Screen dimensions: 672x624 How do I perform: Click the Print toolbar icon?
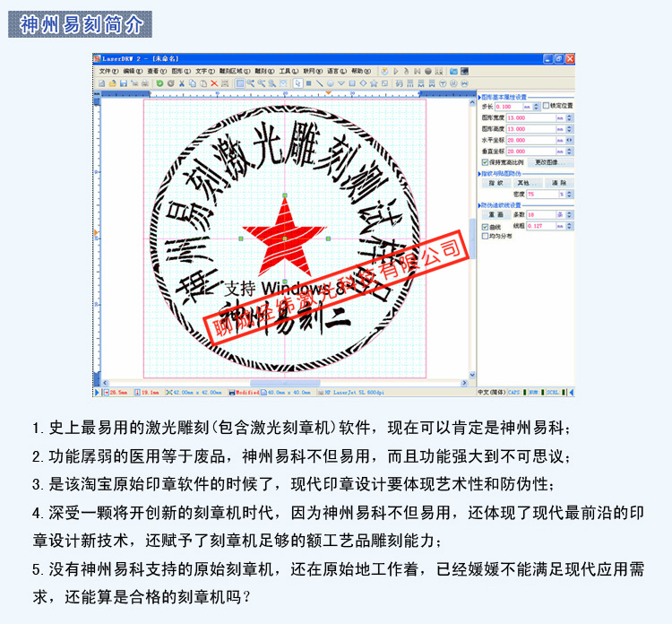[x=145, y=83]
